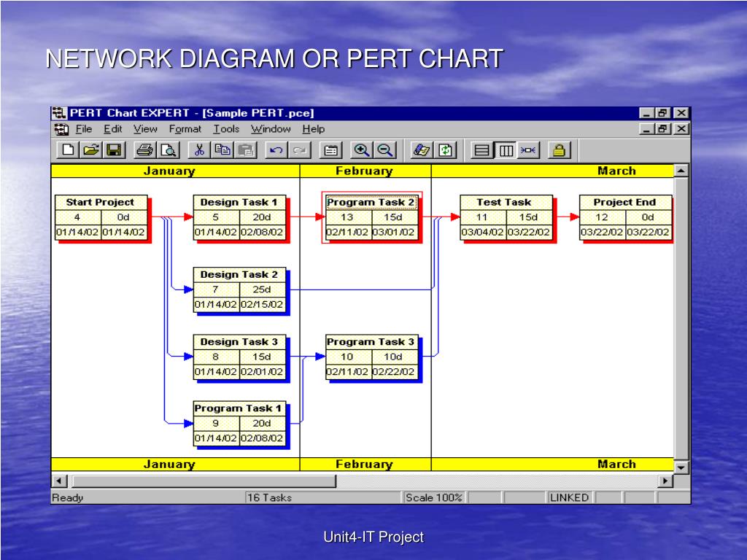
Task: Toggle the vertical timescale columns layout icon
Action: [x=506, y=150]
